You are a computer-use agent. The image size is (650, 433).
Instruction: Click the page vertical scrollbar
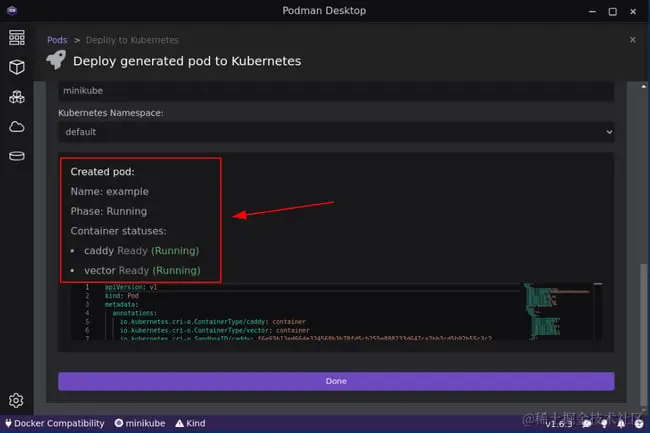643,335
